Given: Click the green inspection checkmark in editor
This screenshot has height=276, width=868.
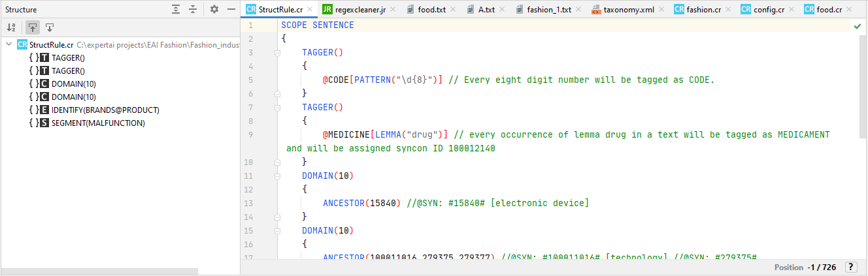Looking at the screenshot, I should (857, 25).
